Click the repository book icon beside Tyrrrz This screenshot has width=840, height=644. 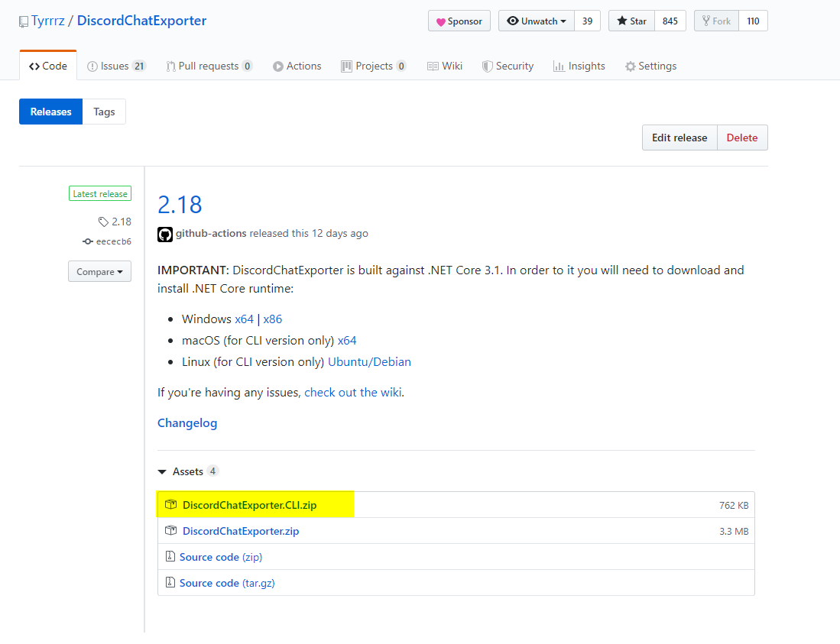[x=24, y=21]
